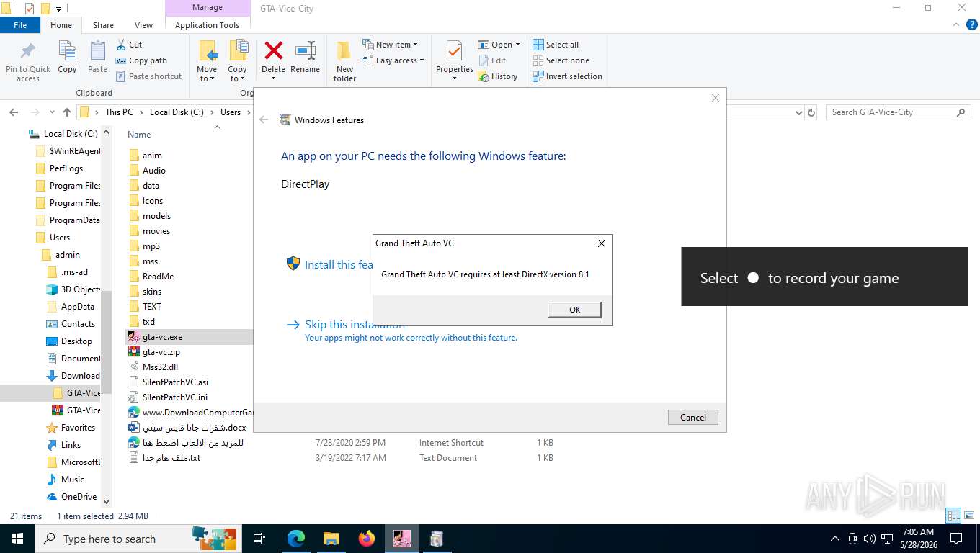Cancel the Windows Features dialog
Screen dimensions: 980x553
pyautogui.click(x=693, y=417)
